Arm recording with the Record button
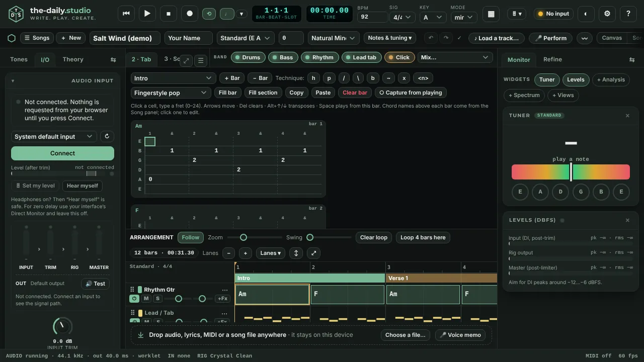The height and width of the screenshot is (362, 644). [x=190, y=14]
